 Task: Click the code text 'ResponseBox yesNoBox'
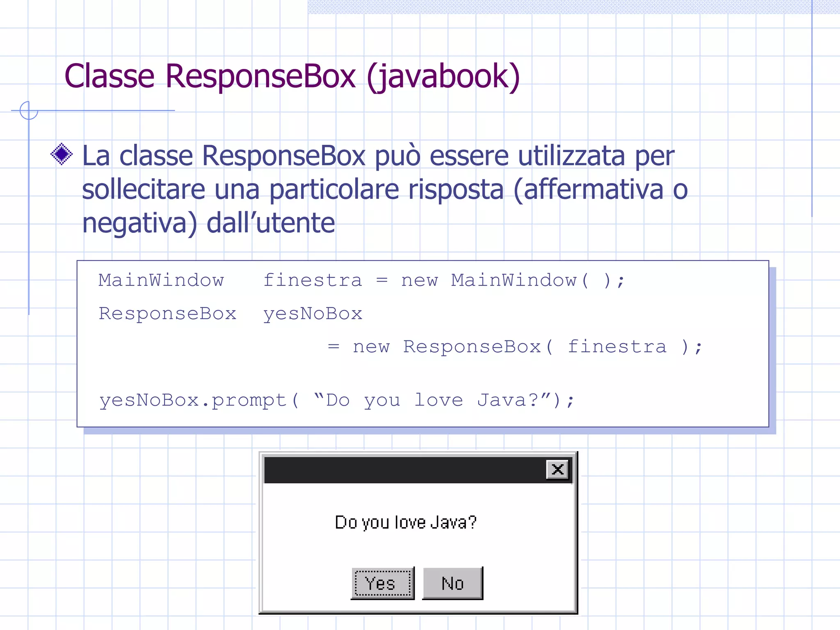[x=231, y=314]
